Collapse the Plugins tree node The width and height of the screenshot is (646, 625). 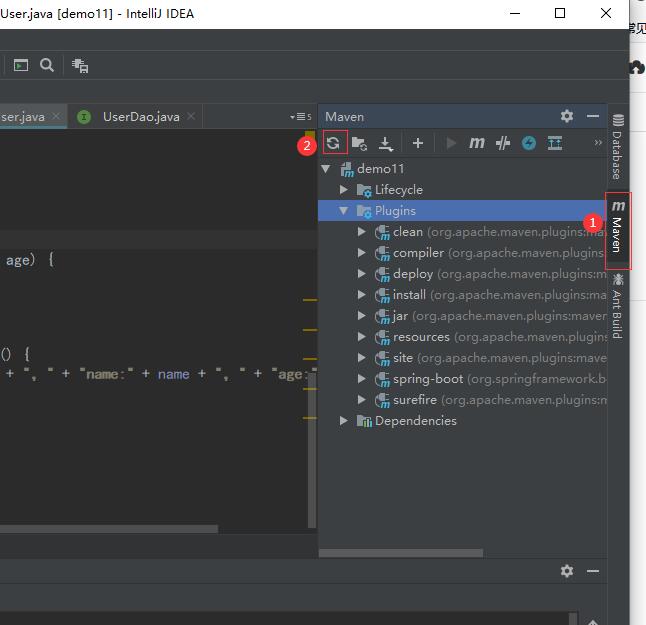[344, 211]
